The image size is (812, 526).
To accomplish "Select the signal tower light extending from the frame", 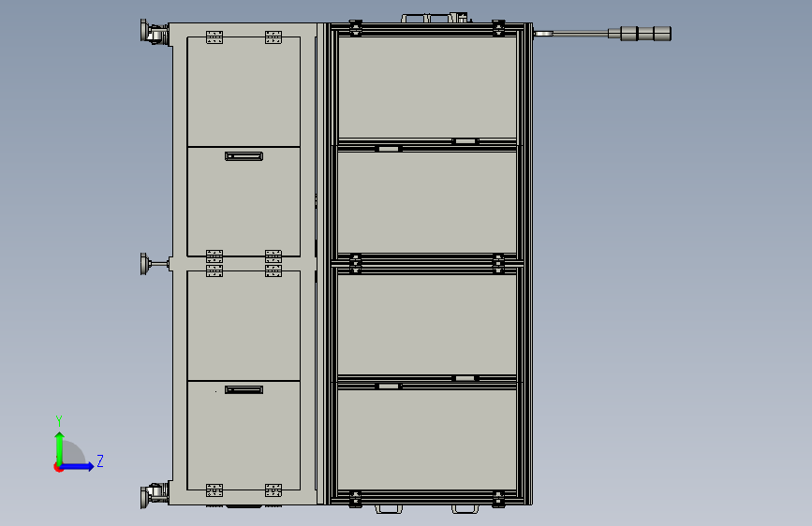I will pos(602,34).
